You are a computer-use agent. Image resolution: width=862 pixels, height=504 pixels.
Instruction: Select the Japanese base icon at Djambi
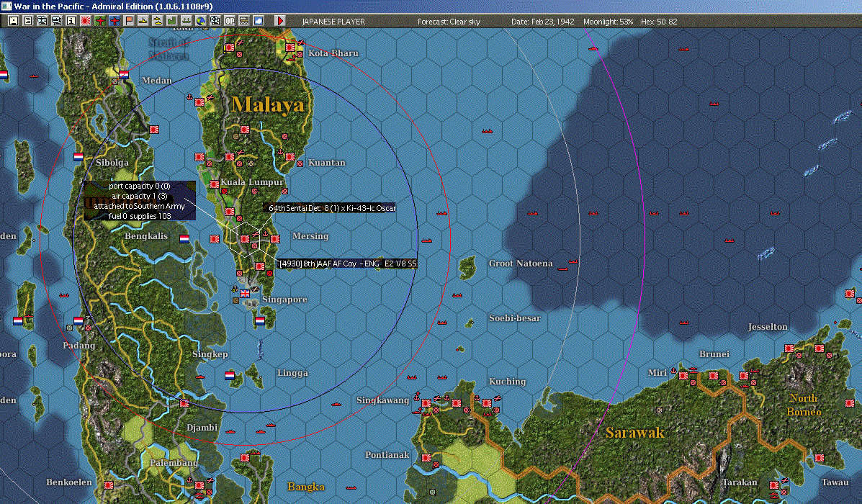184,403
